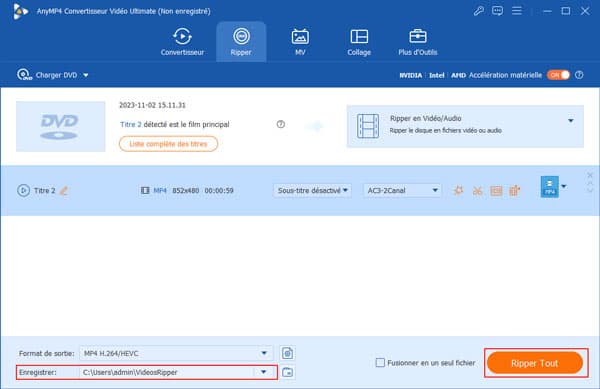Play Titre 2 preview
This screenshot has height=389, width=600.
(x=23, y=190)
